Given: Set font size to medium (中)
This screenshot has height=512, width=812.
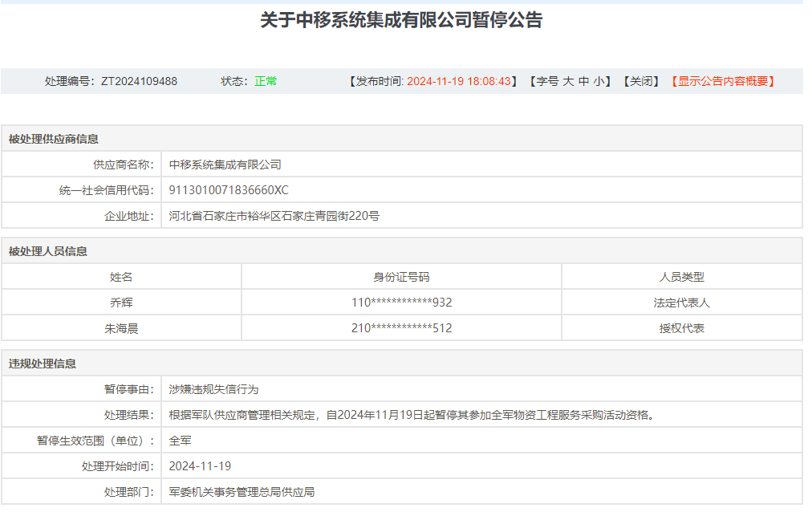Looking at the screenshot, I should pos(583,81).
